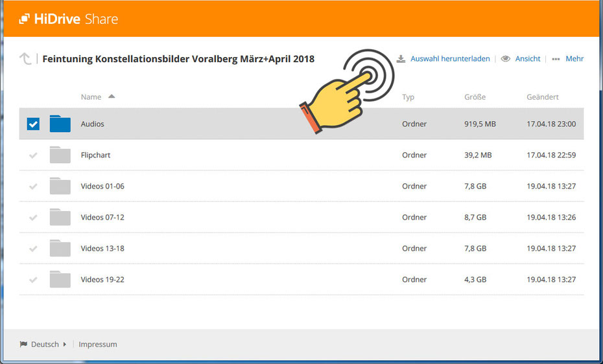Screen dimensions: 603x364
Task: Click the date 17.04.18 23:00
Action: 551,124
